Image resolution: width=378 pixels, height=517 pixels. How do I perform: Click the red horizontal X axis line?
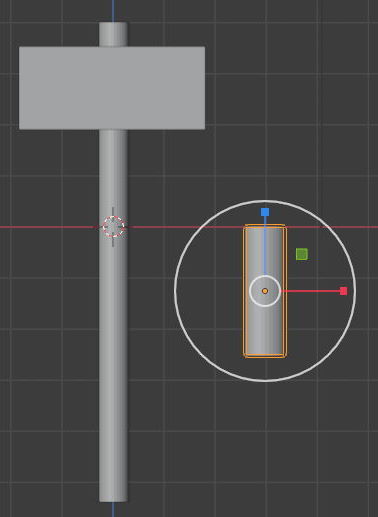50,227
